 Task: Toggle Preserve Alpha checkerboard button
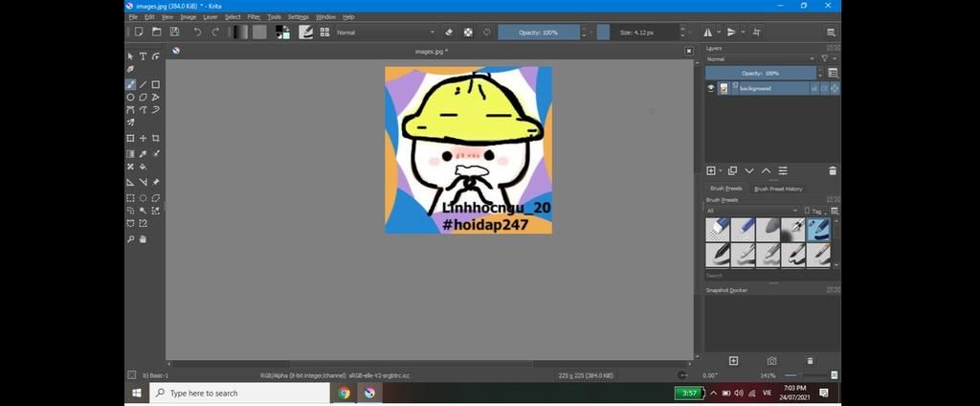coord(468,32)
